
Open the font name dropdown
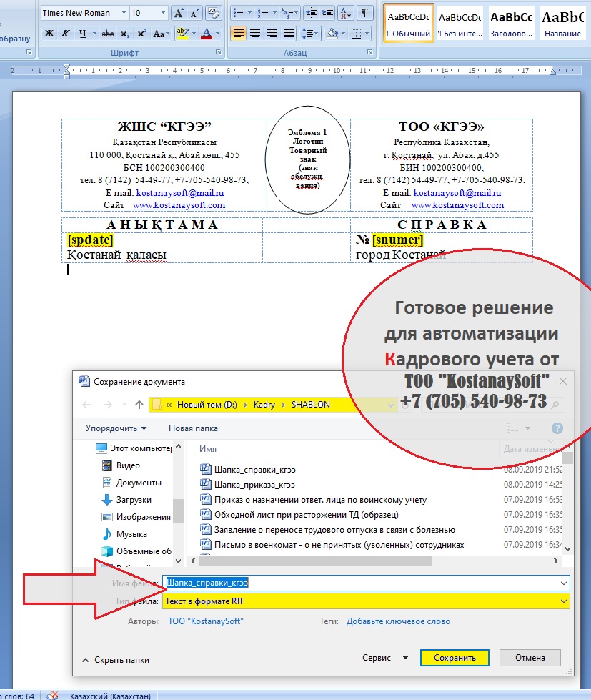[124, 13]
